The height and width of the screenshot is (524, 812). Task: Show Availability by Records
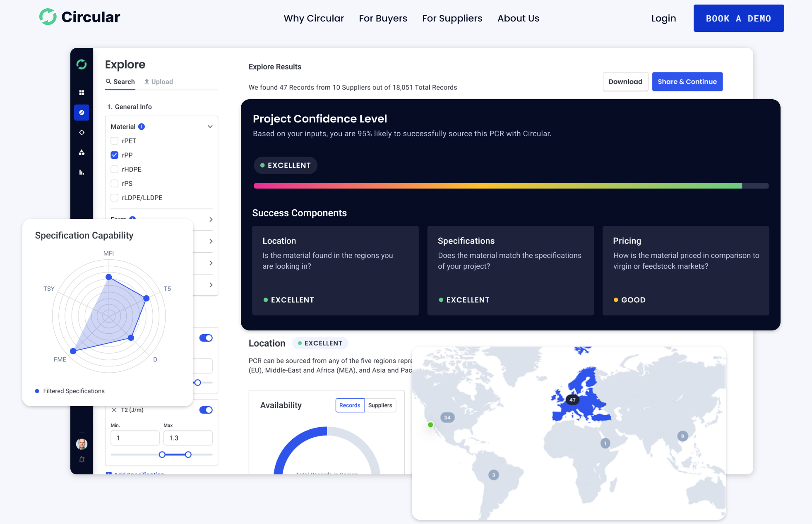(x=350, y=405)
